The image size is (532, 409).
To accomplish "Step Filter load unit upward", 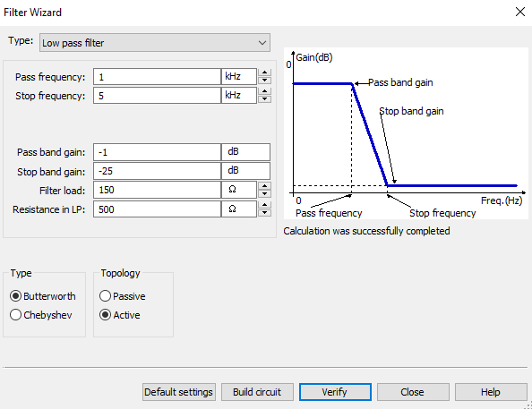I will (x=264, y=185).
